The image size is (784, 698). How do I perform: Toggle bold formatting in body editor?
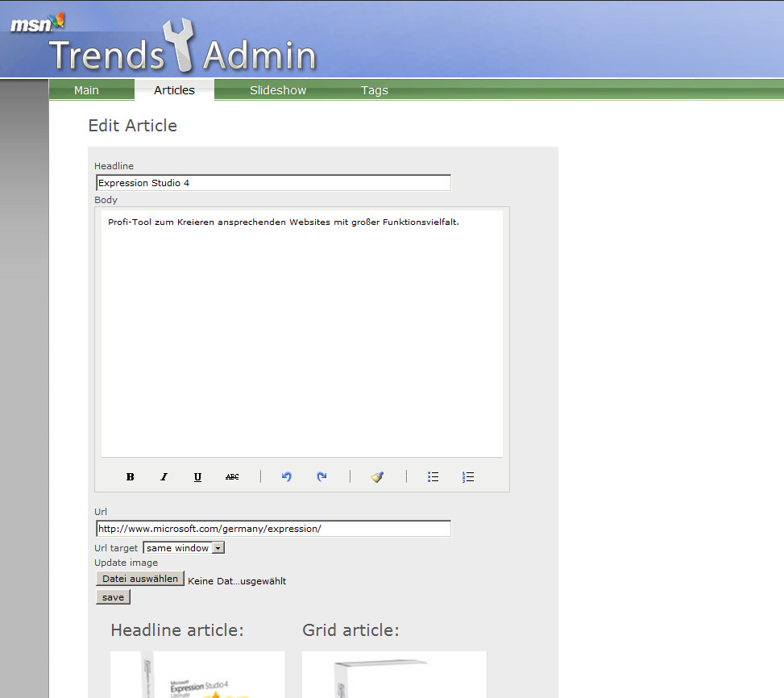pyautogui.click(x=130, y=476)
